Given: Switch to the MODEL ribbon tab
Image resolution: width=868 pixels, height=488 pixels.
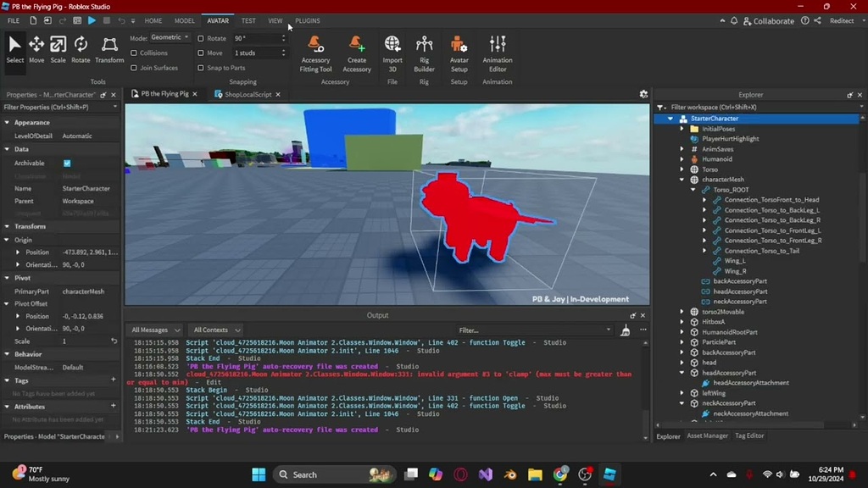Looking at the screenshot, I should [184, 20].
